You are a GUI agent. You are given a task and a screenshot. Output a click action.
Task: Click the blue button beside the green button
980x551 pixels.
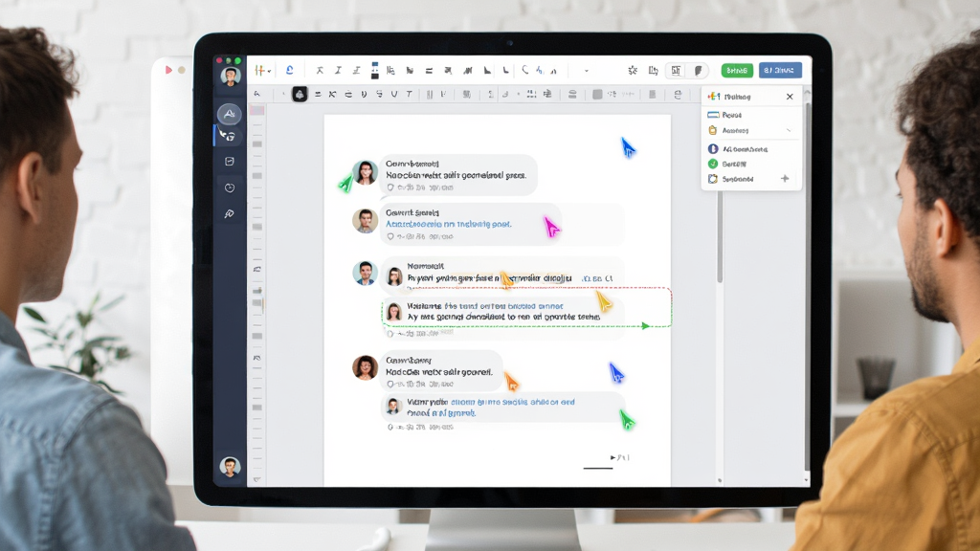pos(780,71)
